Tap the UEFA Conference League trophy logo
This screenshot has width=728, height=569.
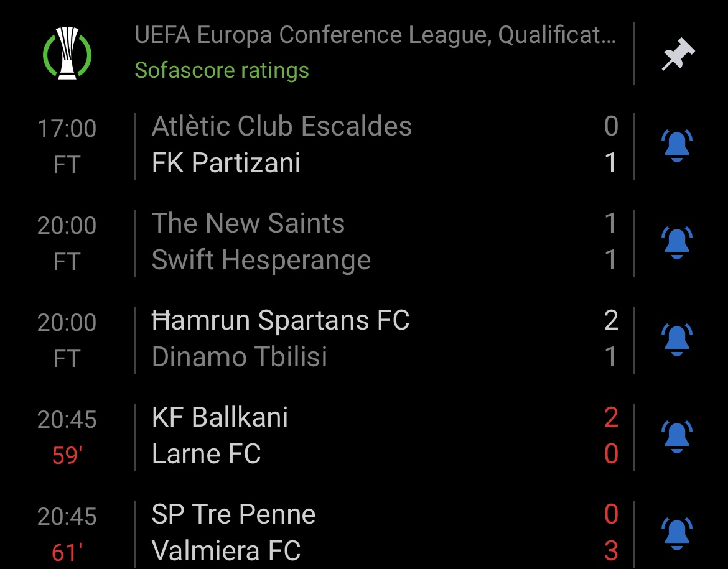(x=67, y=53)
